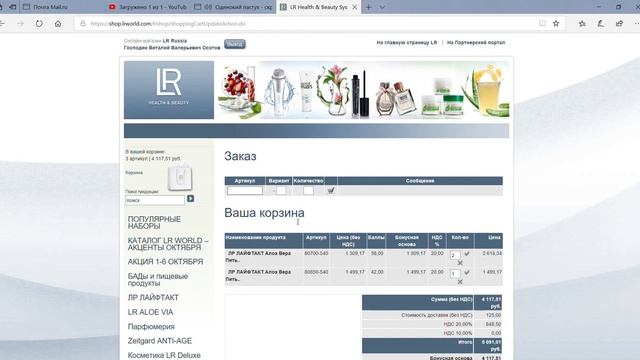The width and height of the screenshot is (640, 360).
Task: Open Zeitgard ANTI-AGE category
Action: tap(160, 341)
